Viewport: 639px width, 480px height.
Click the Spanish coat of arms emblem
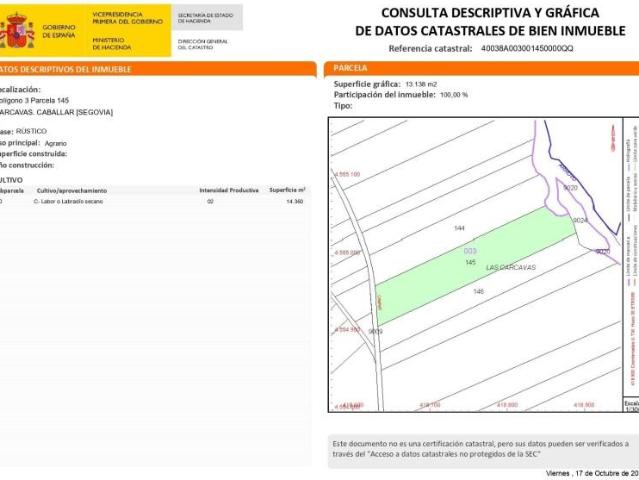pyautogui.click(x=17, y=31)
